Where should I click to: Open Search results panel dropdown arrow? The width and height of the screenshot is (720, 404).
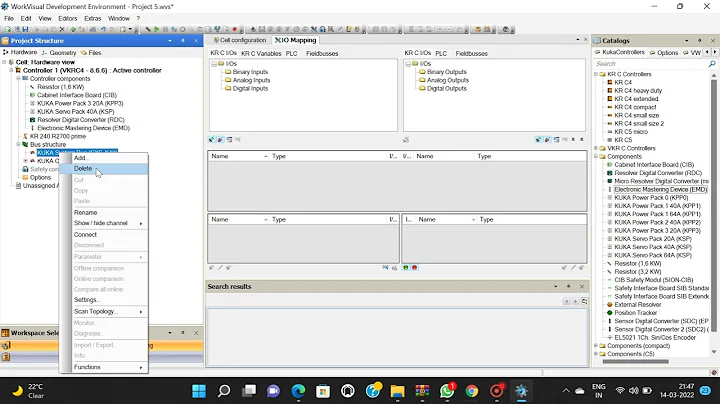point(556,286)
